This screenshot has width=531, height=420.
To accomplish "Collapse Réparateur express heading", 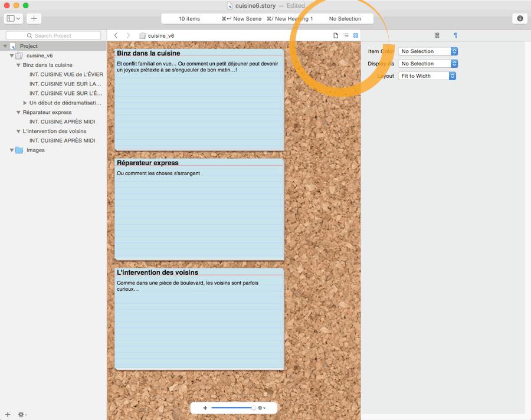I will (x=18, y=112).
